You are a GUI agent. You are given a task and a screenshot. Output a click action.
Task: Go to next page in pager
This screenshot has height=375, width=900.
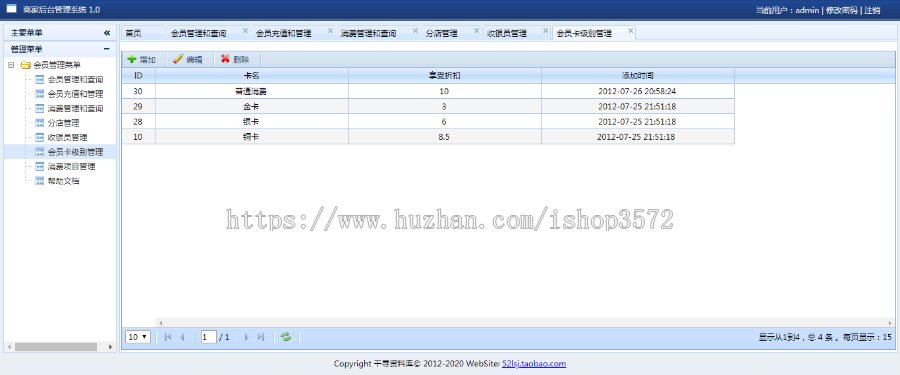tap(247, 337)
